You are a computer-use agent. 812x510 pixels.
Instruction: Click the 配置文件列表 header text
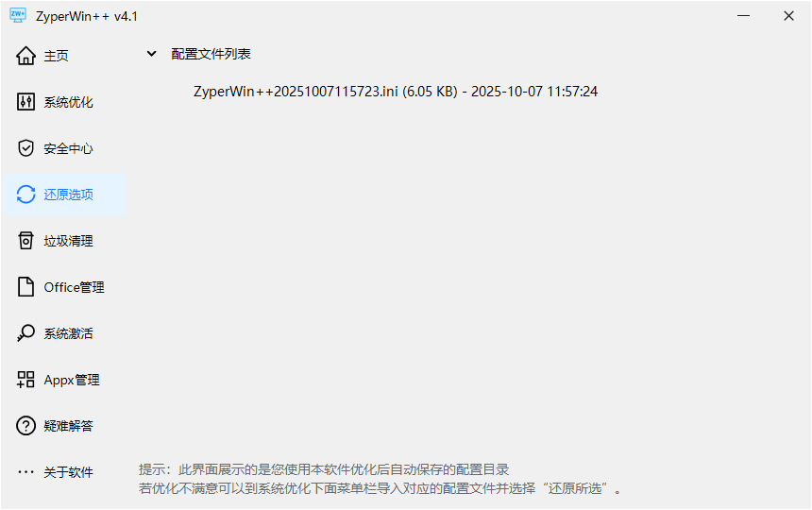211,54
